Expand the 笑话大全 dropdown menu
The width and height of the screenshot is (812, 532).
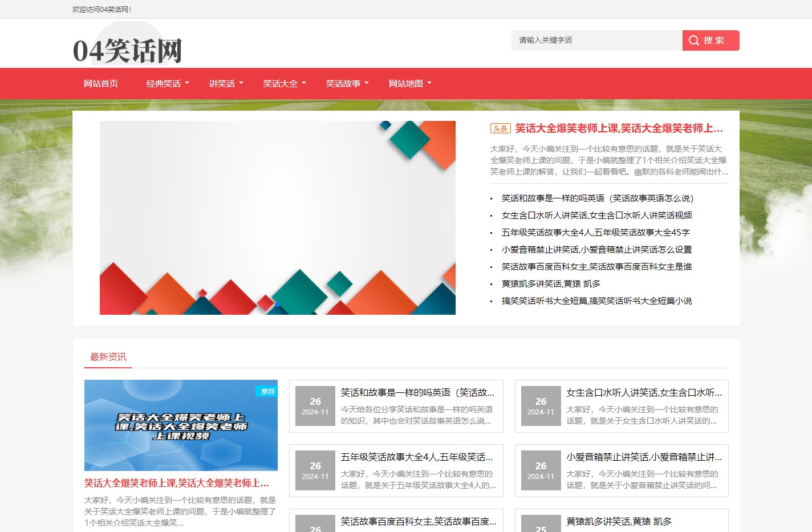click(285, 83)
